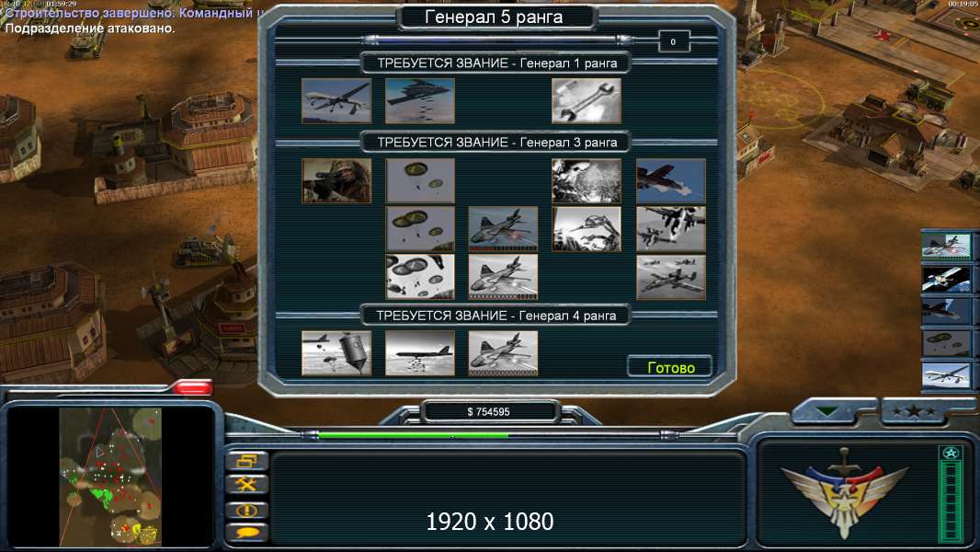Choose the stealth bomber carpet bombing power
Screen dimensions: 980x552
(420, 100)
